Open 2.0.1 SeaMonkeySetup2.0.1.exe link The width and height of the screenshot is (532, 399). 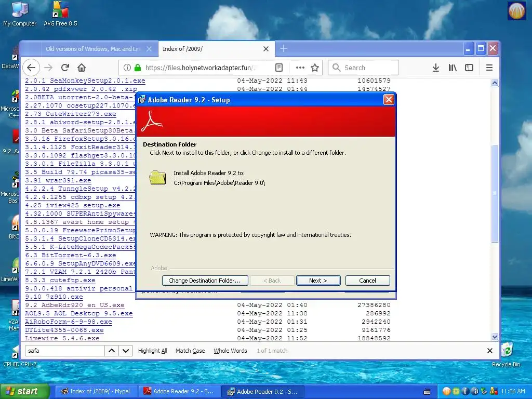[x=85, y=81]
